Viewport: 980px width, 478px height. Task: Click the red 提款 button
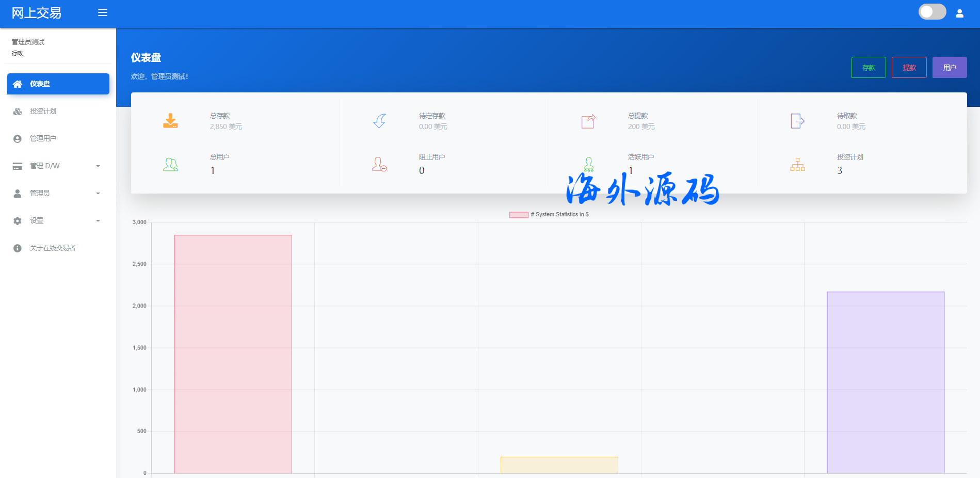pyautogui.click(x=909, y=68)
